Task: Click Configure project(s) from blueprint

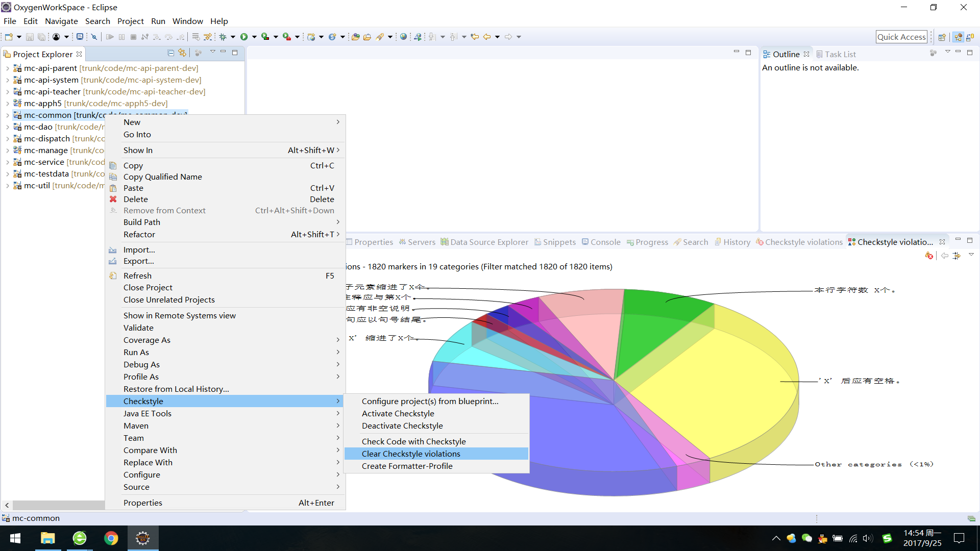Action: (436, 401)
